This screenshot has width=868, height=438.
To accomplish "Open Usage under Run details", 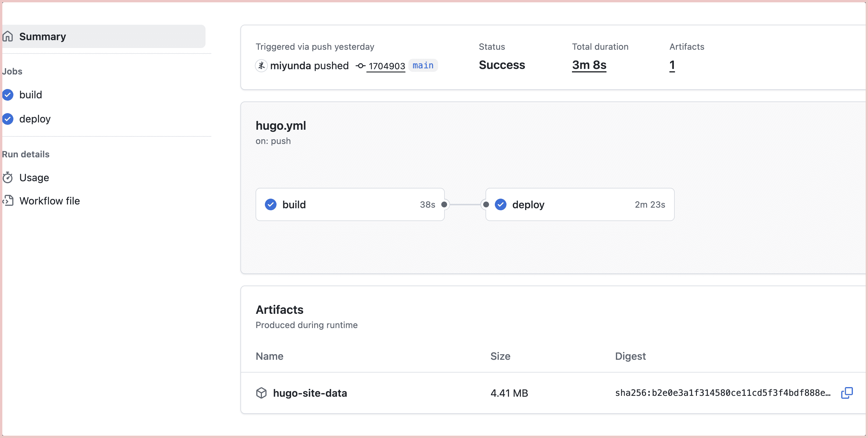I will [34, 177].
